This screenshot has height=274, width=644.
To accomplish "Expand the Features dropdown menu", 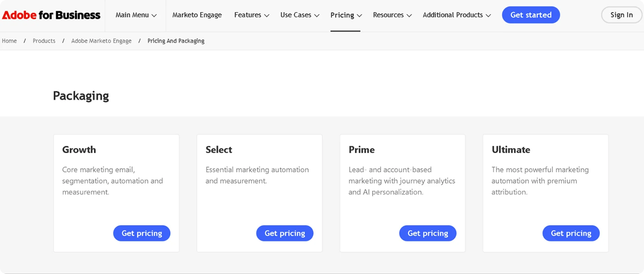I will (252, 15).
